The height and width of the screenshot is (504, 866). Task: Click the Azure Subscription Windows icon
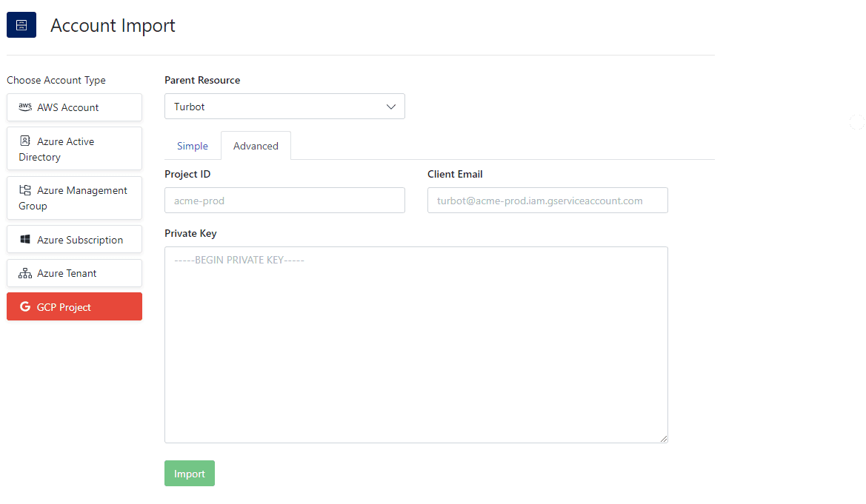(25, 239)
